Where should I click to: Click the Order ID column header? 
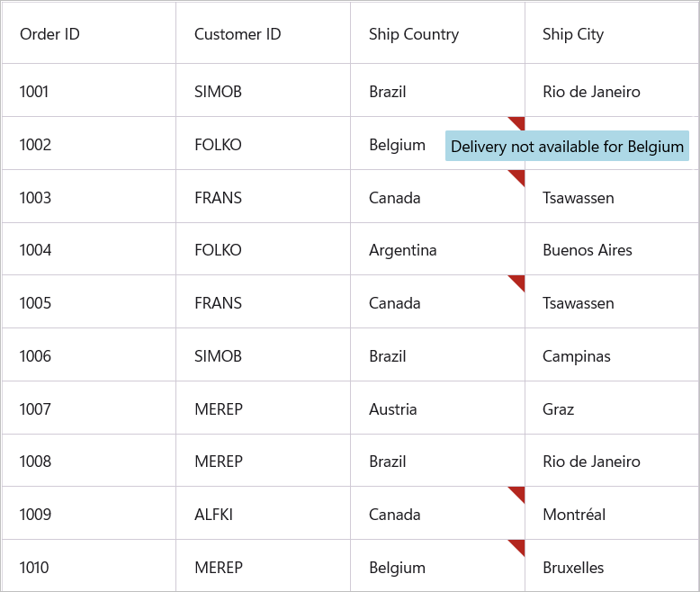coord(50,34)
